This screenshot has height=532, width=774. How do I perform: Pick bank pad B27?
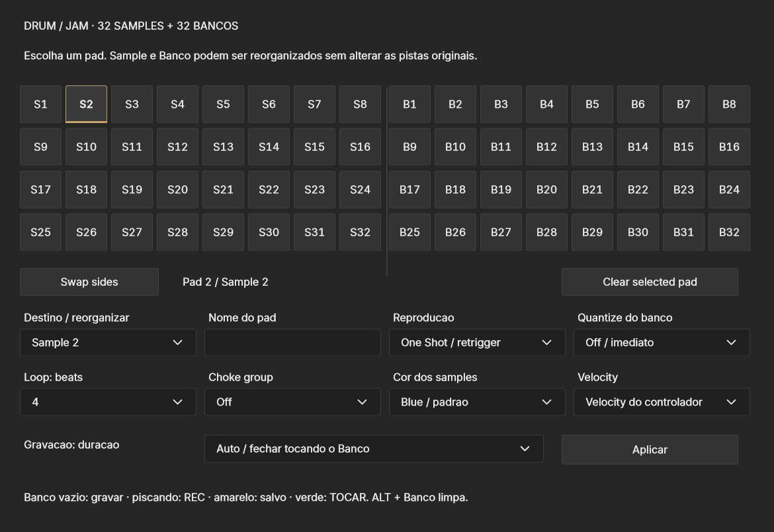(501, 232)
